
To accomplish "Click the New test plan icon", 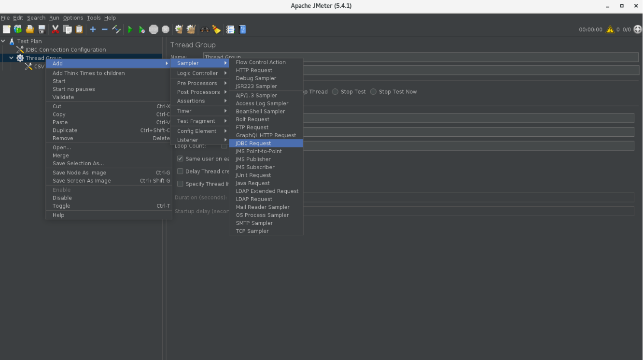I will [6, 29].
